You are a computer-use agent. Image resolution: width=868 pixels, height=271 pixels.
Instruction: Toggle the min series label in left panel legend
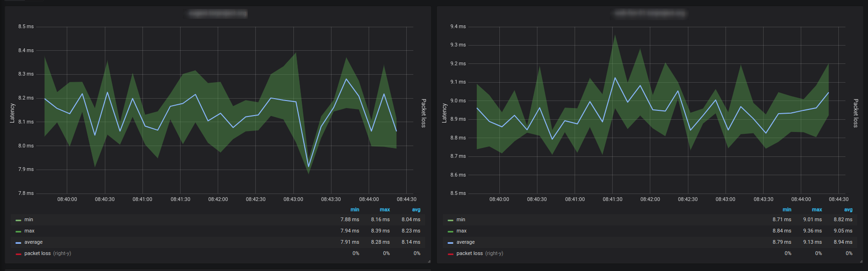[x=29, y=219]
